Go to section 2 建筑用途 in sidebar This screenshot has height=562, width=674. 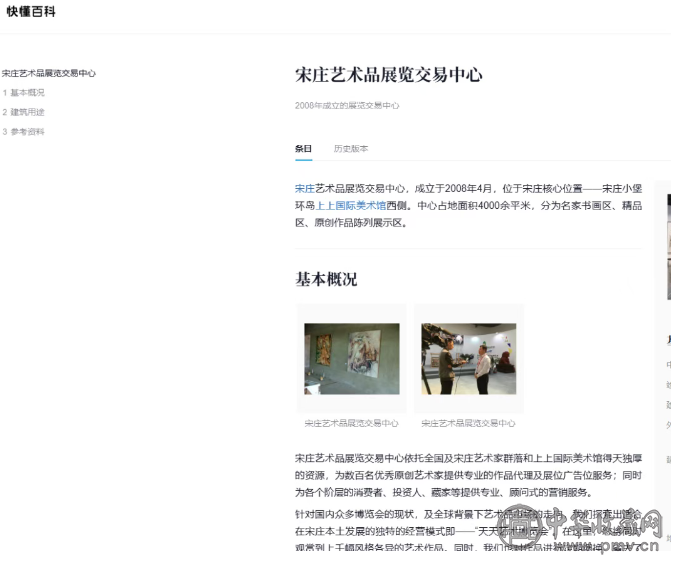[24, 112]
